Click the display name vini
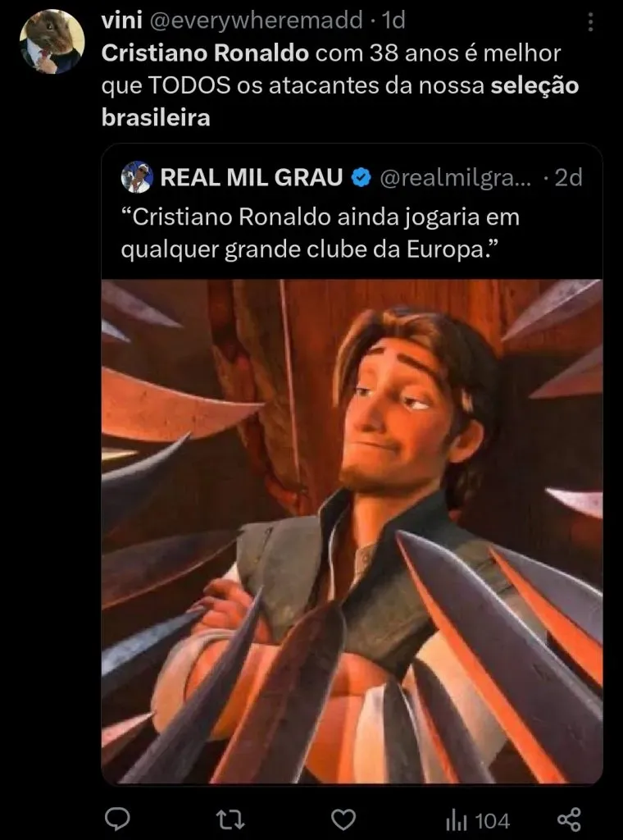Image resolution: width=623 pixels, height=840 pixels. coord(121,21)
